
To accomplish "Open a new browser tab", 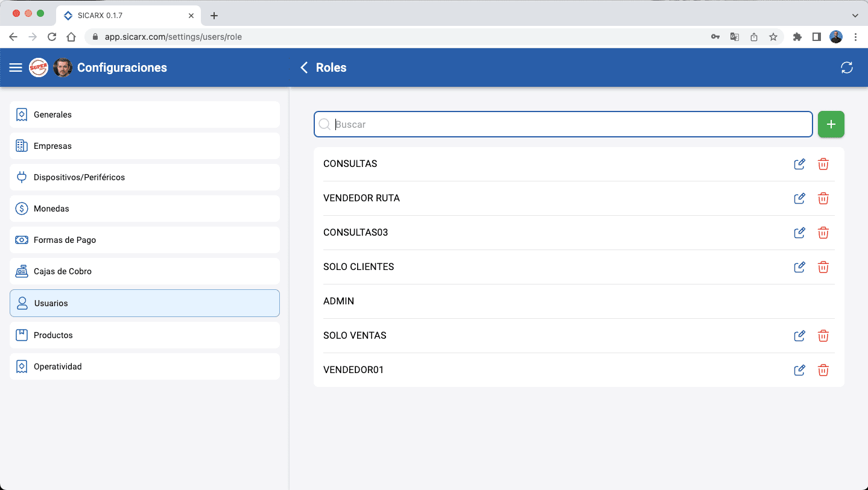I will (214, 16).
